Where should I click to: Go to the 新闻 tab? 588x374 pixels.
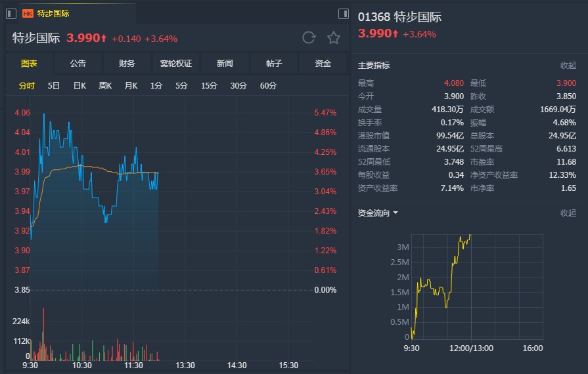click(x=225, y=64)
